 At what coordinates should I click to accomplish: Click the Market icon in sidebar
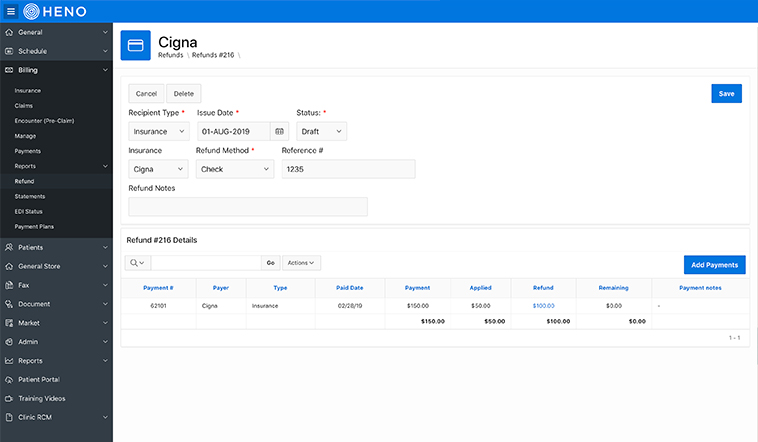click(x=9, y=323)
